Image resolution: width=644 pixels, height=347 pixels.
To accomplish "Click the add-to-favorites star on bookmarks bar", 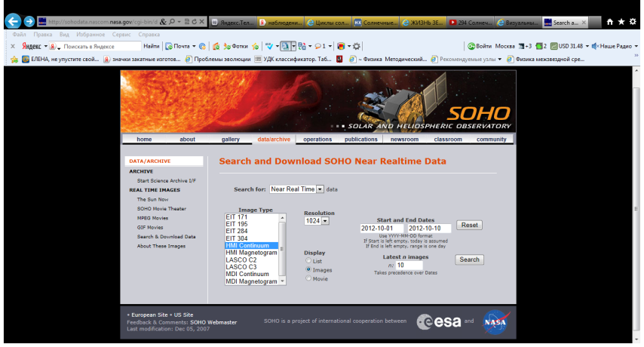I will pyautogui.click(x=14, y=60).
